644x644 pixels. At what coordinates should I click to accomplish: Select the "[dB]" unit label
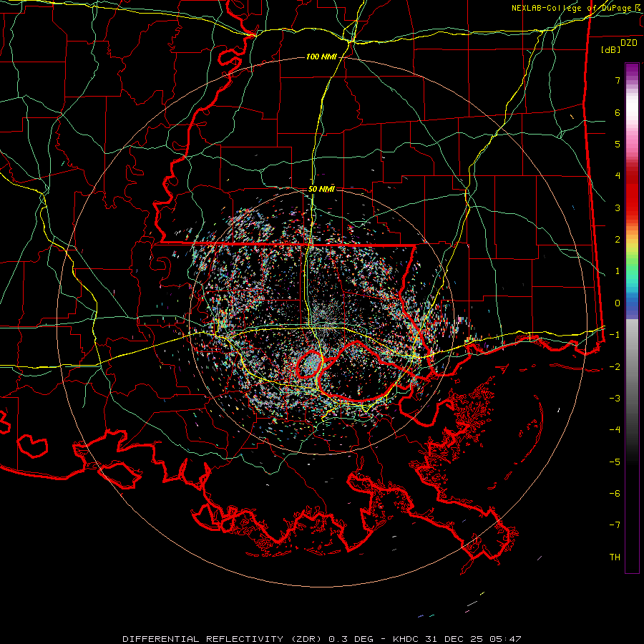[x=611, y=49]
